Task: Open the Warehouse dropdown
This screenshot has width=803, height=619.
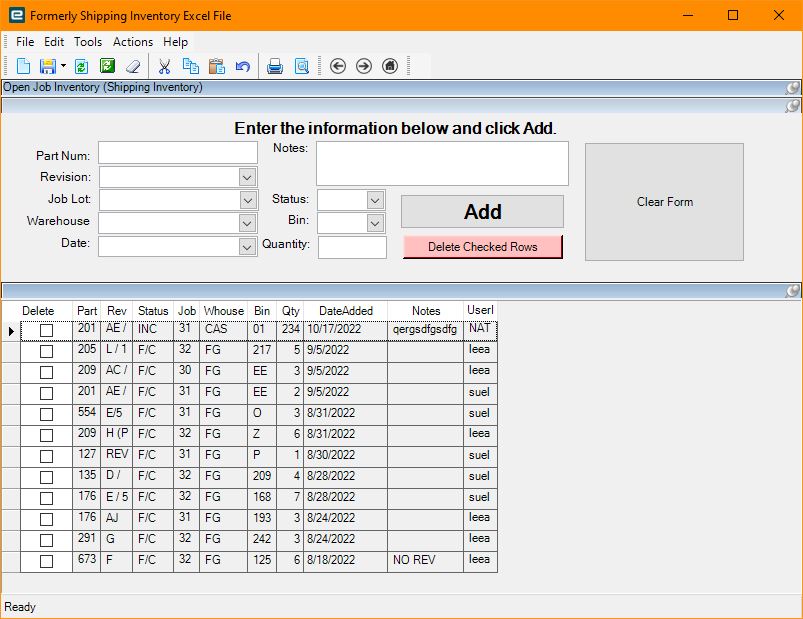Action: (x=248, y=222)
